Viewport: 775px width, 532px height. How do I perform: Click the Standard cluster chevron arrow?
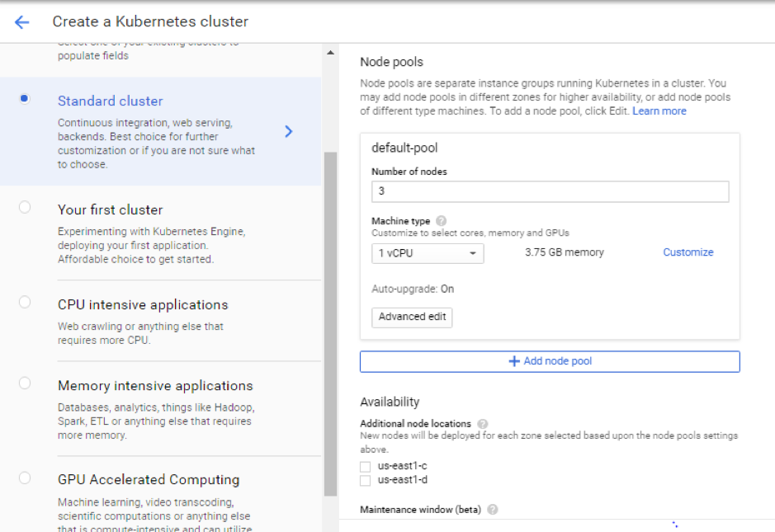(x=288, y=131)
